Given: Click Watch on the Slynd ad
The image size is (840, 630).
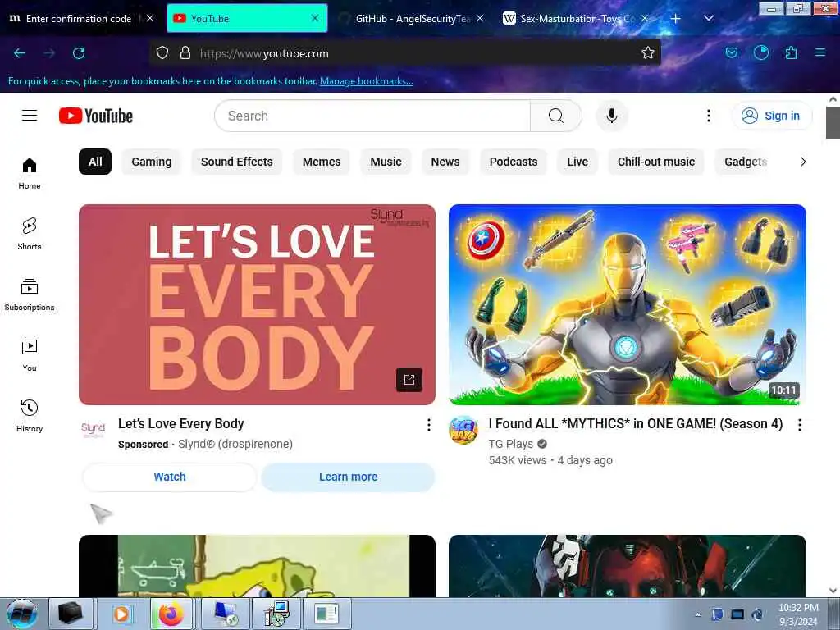Looking at the screenshot, I should pyautogui.click(x=170, y=477).
